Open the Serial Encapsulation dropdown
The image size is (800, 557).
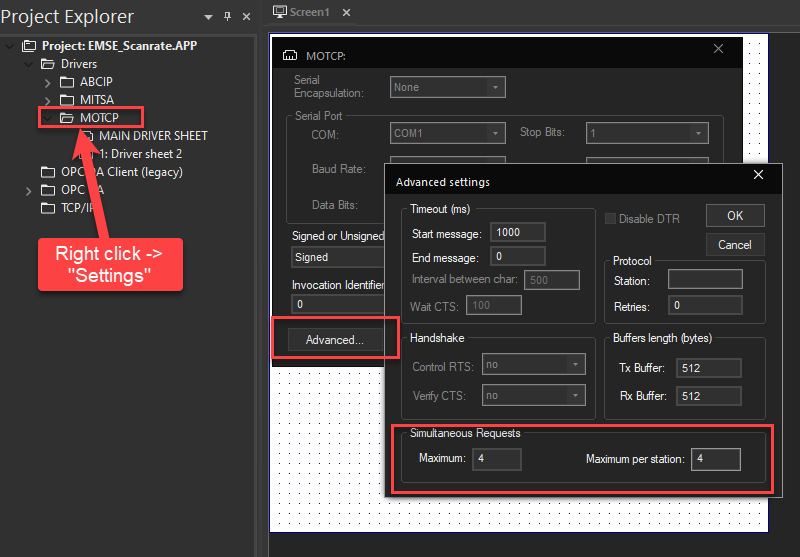coord(447,87)
